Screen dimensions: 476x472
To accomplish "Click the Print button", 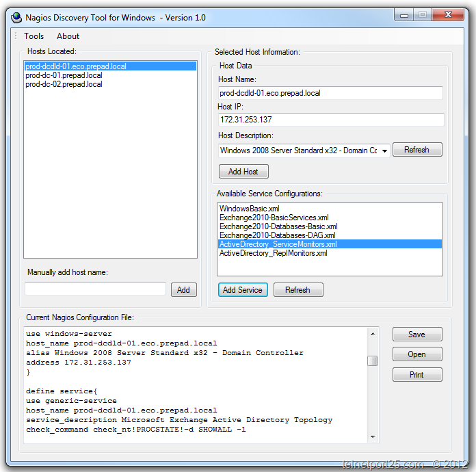I will coord(417,375).
